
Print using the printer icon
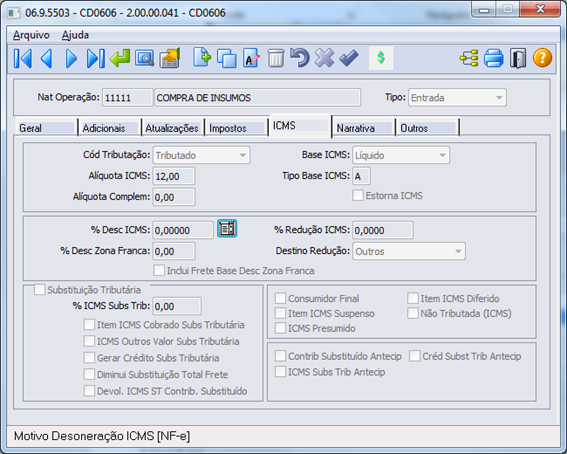click(x=494, y=58)
